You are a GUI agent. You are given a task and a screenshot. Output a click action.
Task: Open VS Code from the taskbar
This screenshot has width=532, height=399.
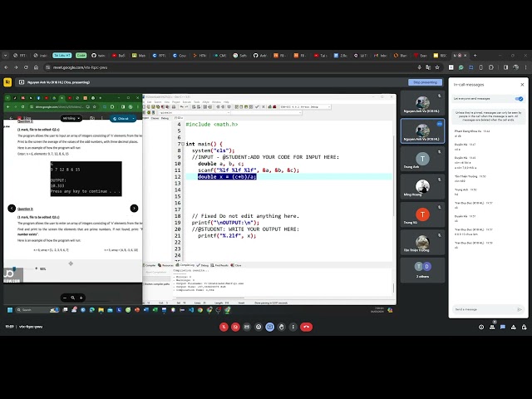click(x=191, y=310)
